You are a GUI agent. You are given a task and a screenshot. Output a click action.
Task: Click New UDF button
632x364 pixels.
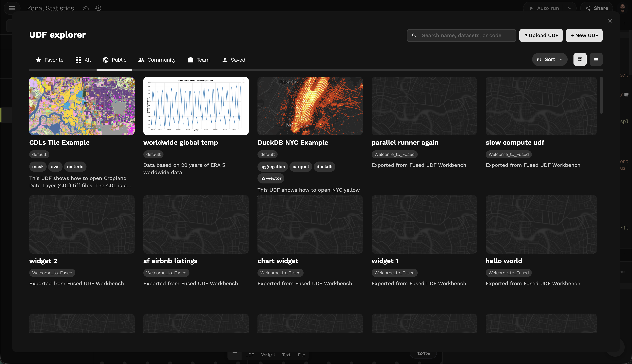click(584, 35)
